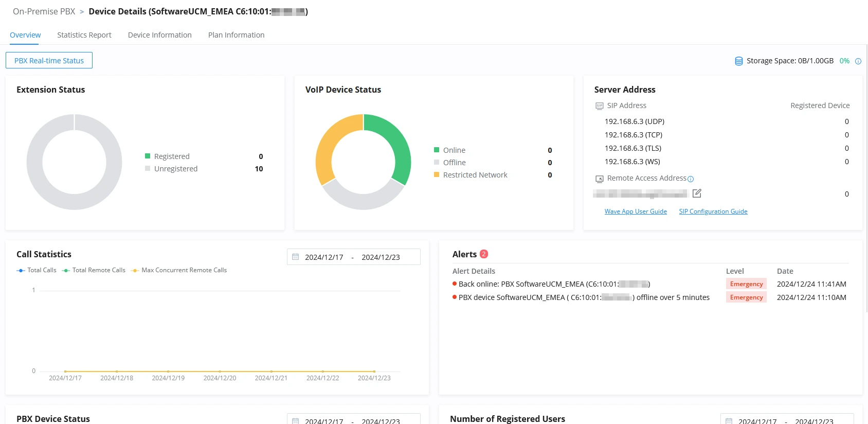The width and height of the screenshot is (868, 424).
Task: Toggle Total Calls legend series
Action: click(x=37, y=270)
